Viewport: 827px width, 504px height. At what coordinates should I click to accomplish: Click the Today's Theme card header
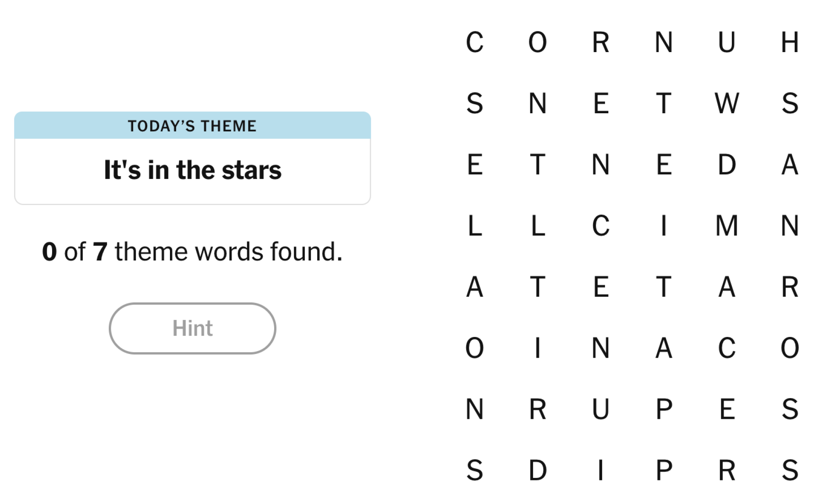click(x=192, y=125)
